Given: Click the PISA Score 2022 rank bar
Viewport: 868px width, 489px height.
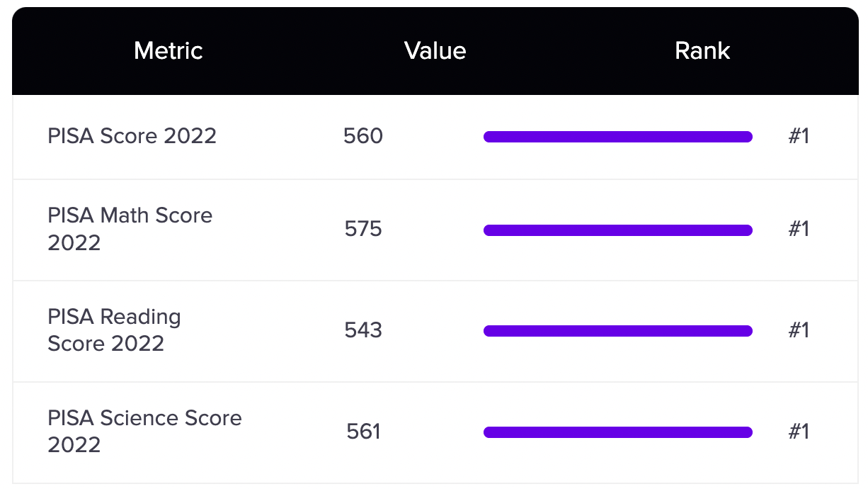Looking at the screenshot, I should (618, 137).
